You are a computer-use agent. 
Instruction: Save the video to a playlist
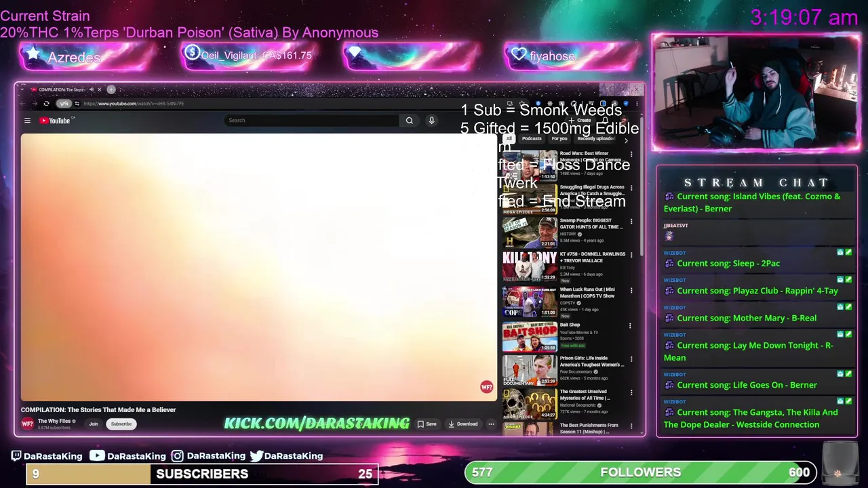[x=427, y=424]
